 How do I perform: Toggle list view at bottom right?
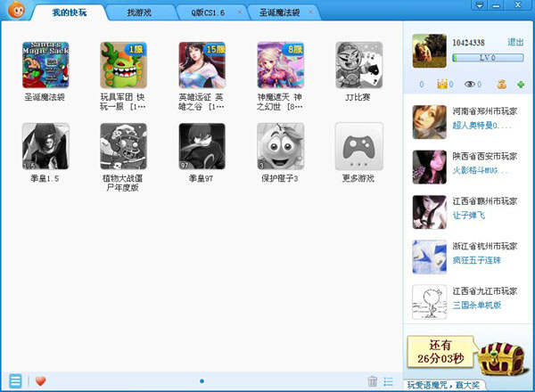tap(389, 381)
